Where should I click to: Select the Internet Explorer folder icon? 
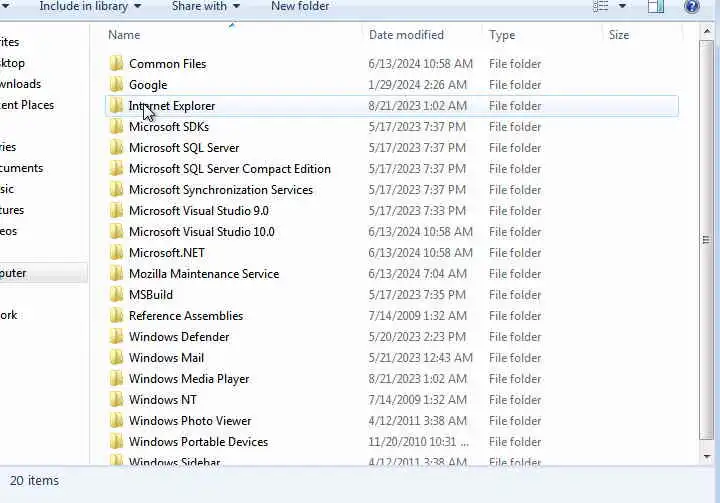(x=117, y=106)
